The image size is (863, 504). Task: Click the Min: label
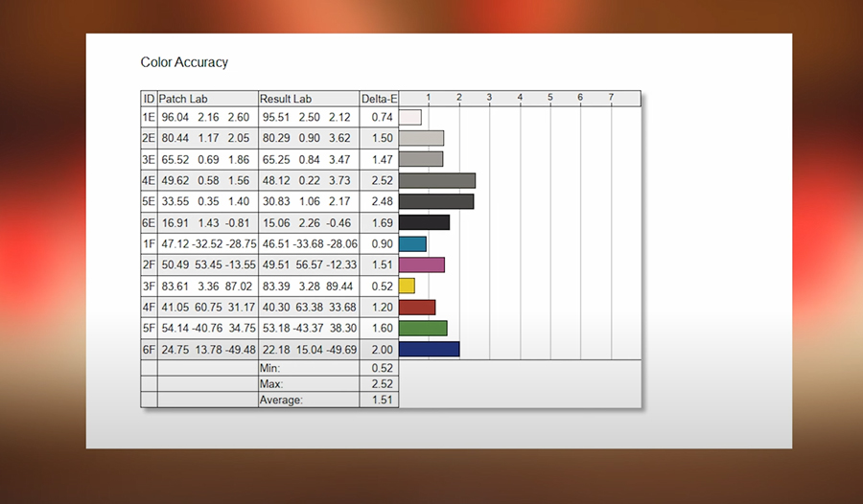coord(269,368)
